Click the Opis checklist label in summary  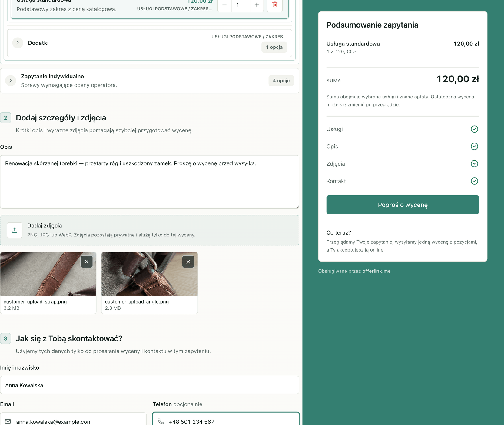click(332, 147)
